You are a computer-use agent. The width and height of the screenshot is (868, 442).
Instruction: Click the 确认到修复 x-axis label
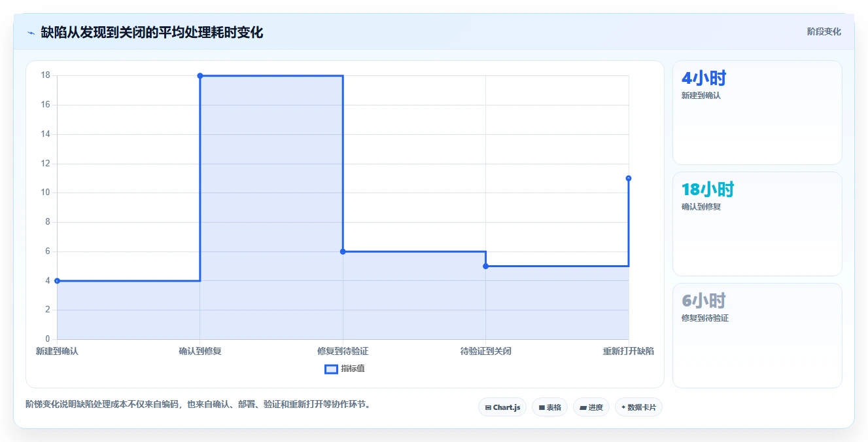[x=200, y=352]
